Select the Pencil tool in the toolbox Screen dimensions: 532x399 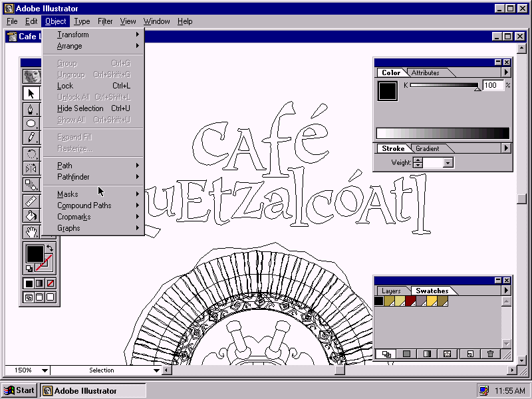(31, 138)
